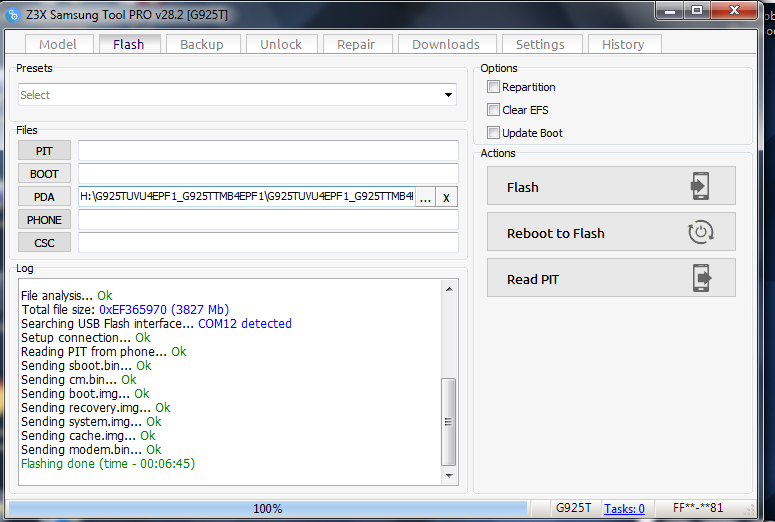The image size is (775, 522).
Task: Open the Repair tab
Action: point(357,44)
